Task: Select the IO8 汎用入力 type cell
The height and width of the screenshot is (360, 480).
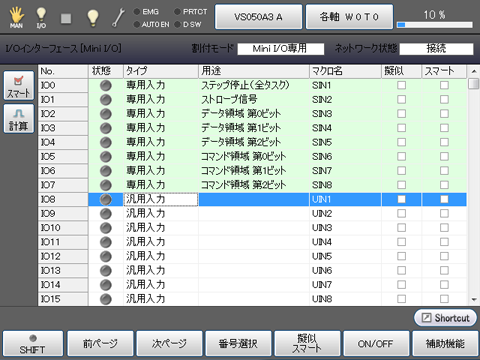Action: (x=161, y=199)
